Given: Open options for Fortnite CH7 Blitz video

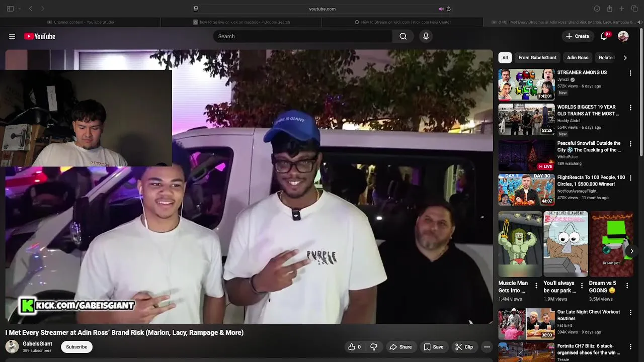Looking at the screenshot, I should (x=630, y=347).
